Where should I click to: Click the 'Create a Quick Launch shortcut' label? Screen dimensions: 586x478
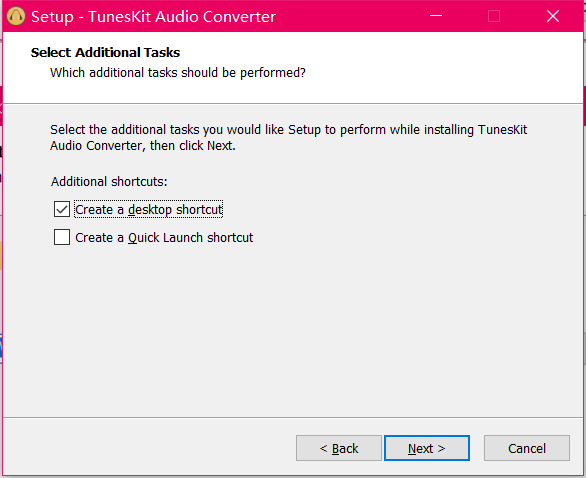[x=164, y=238]
